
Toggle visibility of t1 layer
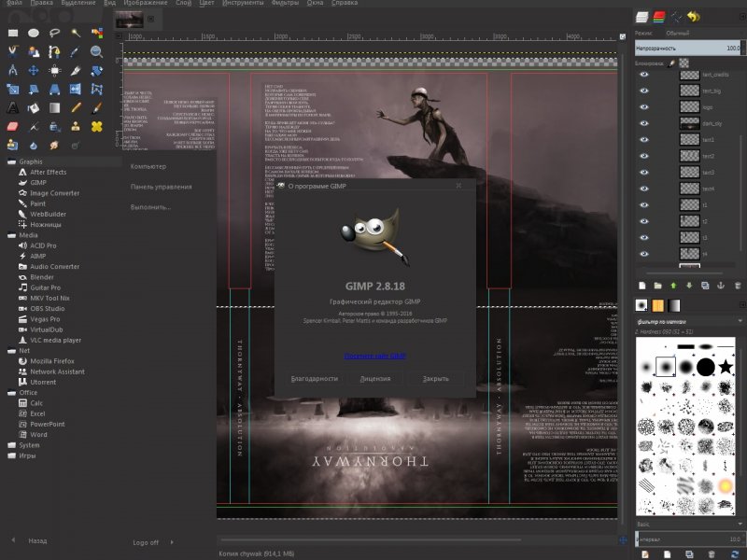click(x=644, y=204)
